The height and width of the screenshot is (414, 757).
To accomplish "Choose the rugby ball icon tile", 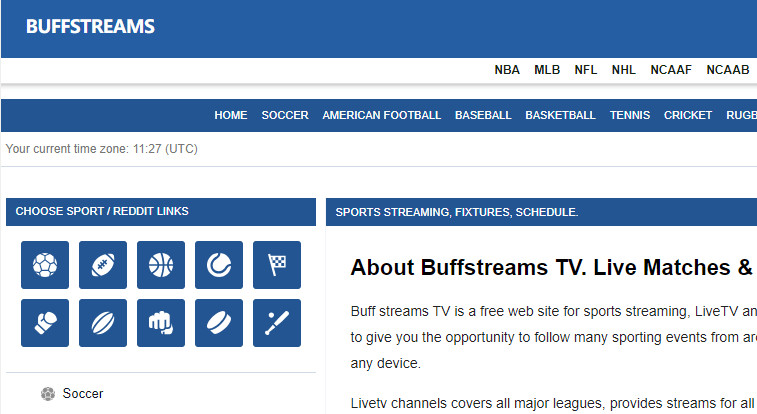I will coord(103,323).
